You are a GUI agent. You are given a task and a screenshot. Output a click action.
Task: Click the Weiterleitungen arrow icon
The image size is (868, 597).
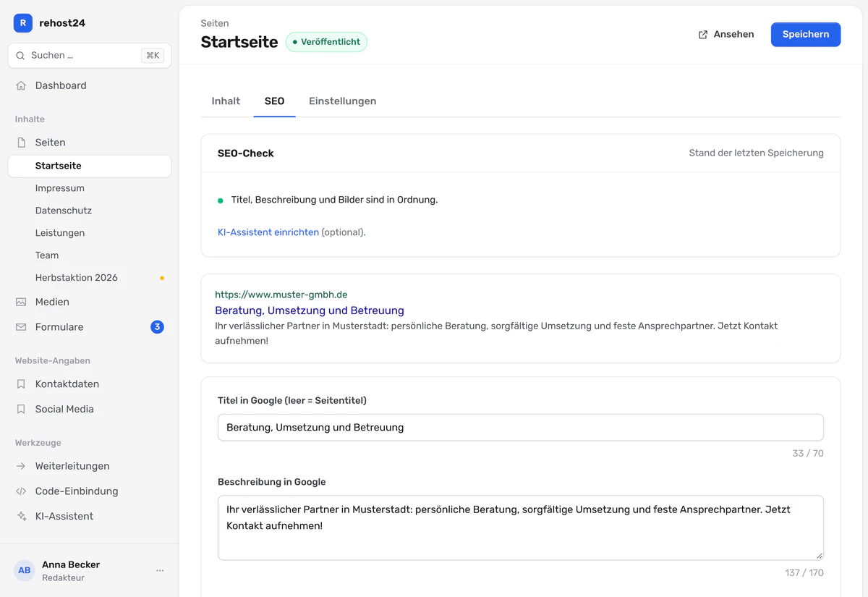[x=21, y=466]
